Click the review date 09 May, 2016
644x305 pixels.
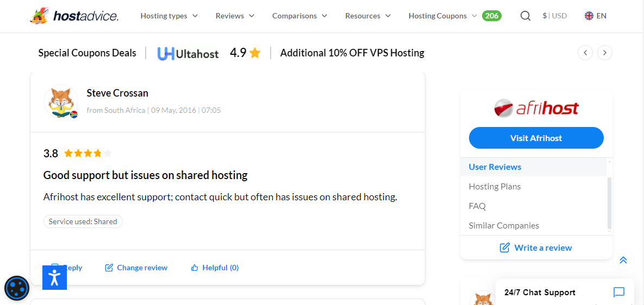pos(174,110)
